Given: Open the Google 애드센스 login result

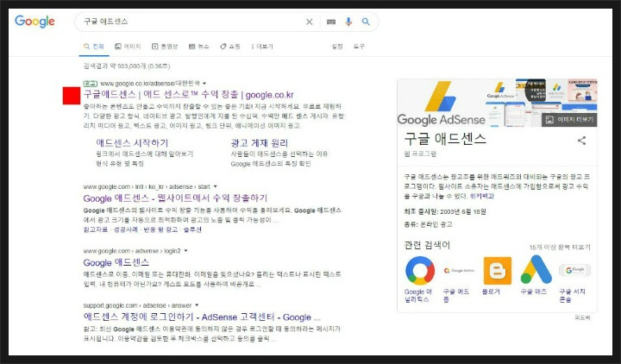Looking at the screenshot, I should 116,262.
